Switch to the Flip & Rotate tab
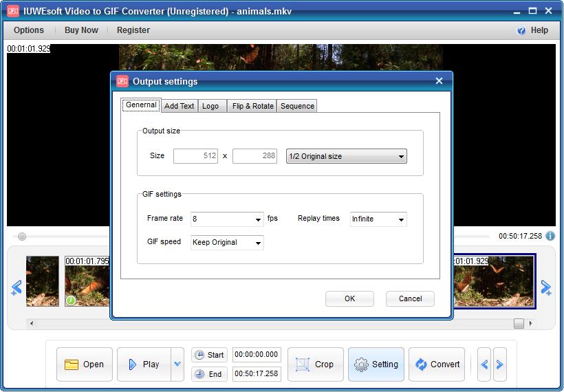 point(252,106)
